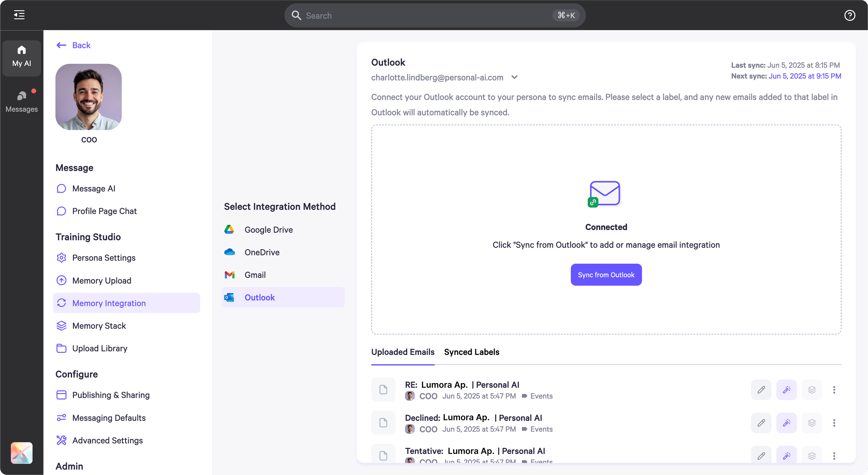Switch to the Synced Labels tab
The height and width of the screenshot is (475, 868).
471,352
